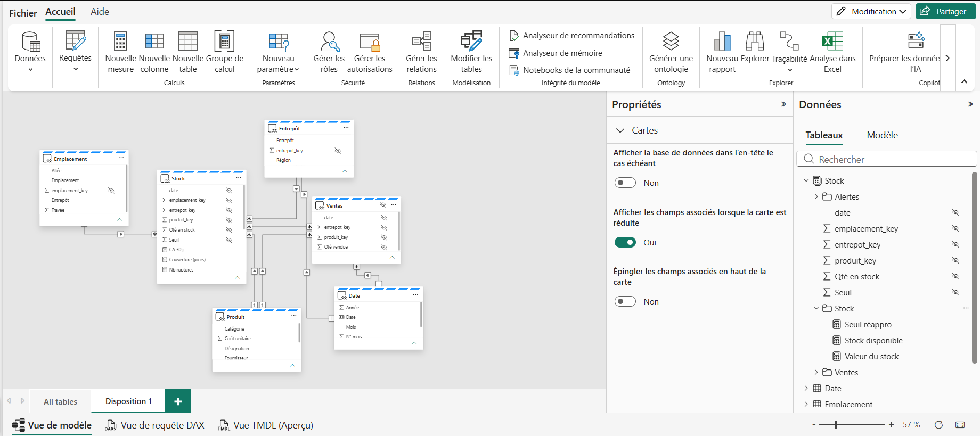The height and width of the screenshot is (436, 980).
Task: Create a Nouvelle table
Action: [188, 52]
